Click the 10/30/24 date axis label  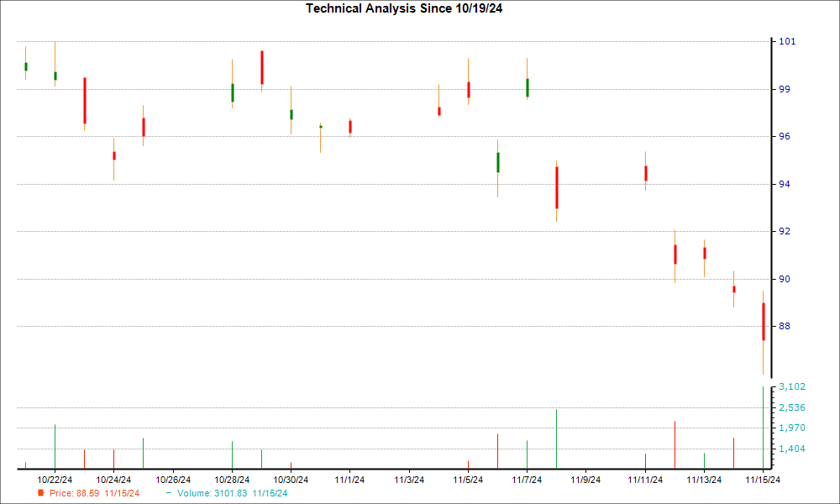(291, 480)
